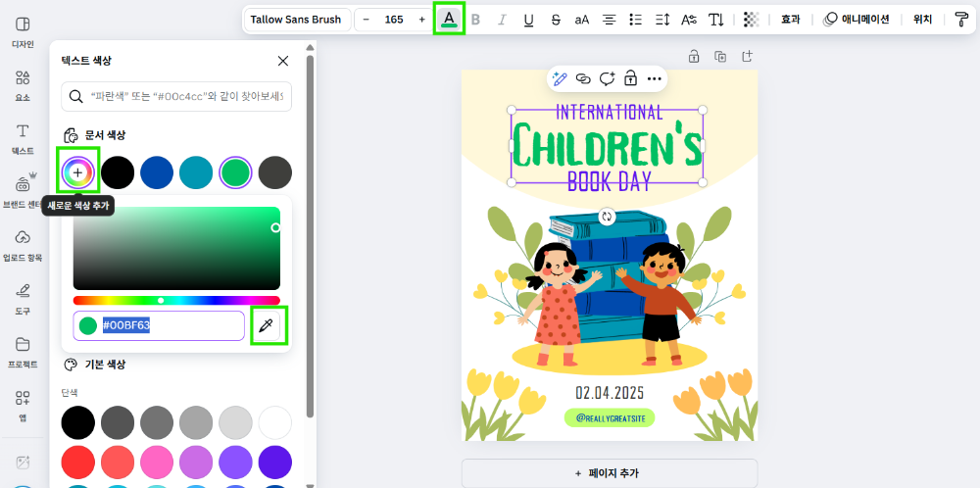
Task: Click the rotate handle below text box
Action: click(607, 217)
